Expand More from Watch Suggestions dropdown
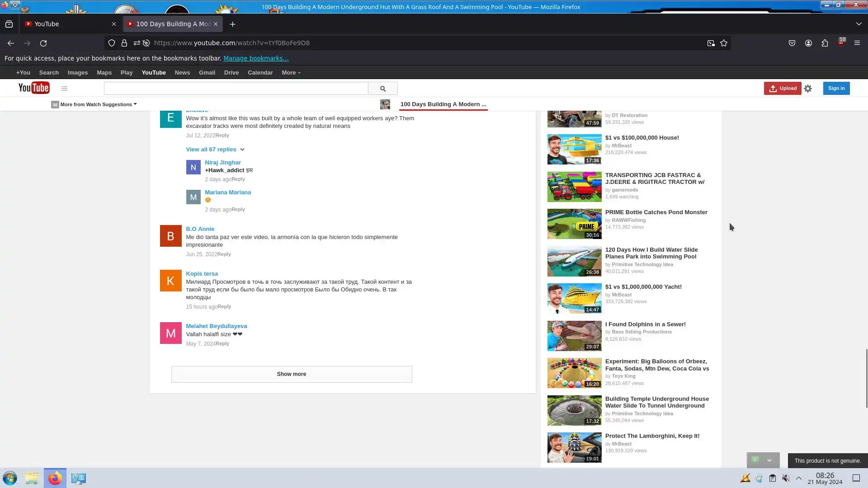Viewport: 868px width, 488px height. coord(98,104)
